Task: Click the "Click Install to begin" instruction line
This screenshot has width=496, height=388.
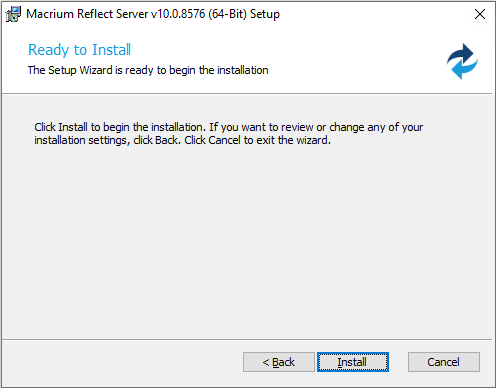Action: pos(228,127)
